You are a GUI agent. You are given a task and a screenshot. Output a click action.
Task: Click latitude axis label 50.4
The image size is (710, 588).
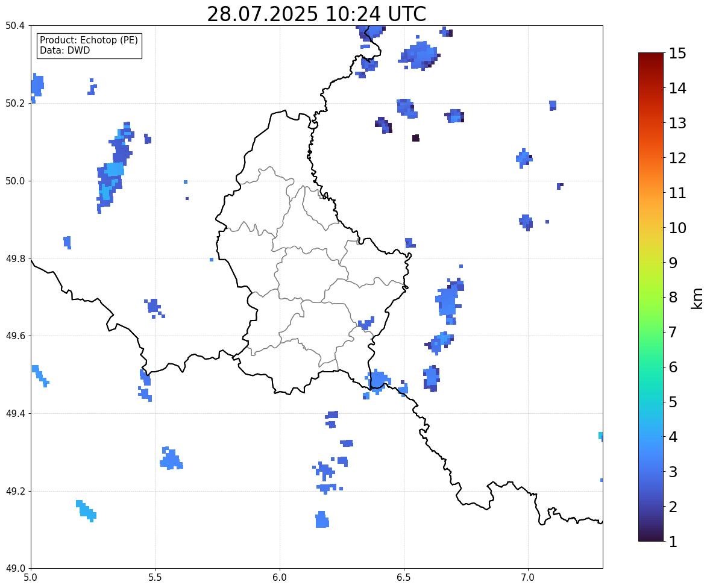pos(16,26)
